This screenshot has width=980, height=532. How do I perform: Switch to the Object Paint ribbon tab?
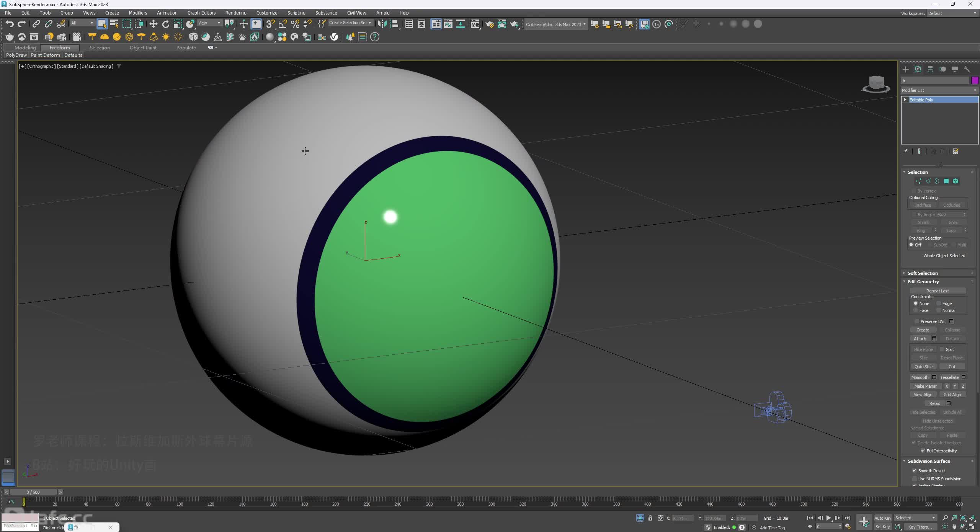coord(143,48)
